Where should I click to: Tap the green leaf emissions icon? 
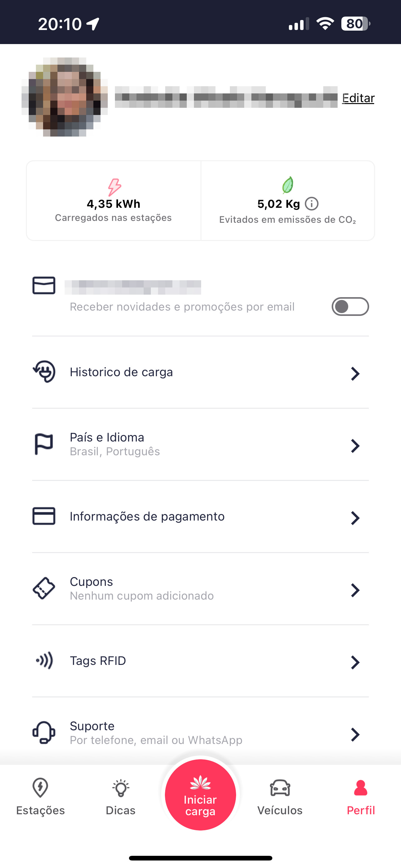coord(288,185)
